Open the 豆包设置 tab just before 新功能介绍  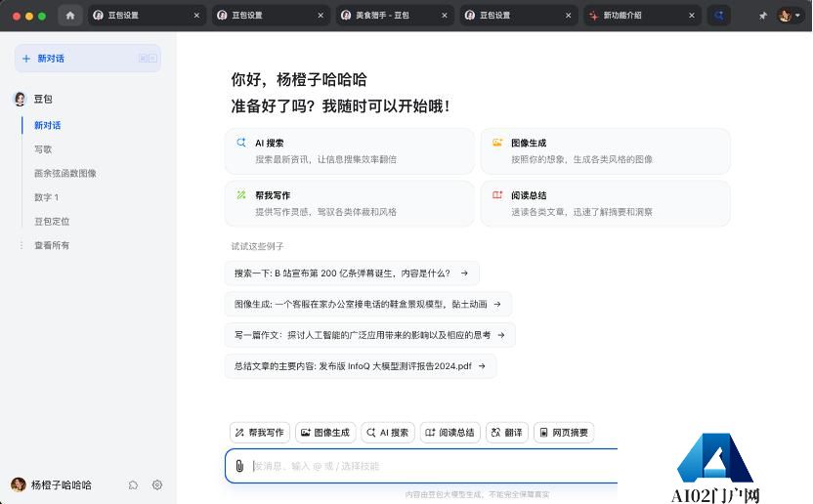point(519,16)
